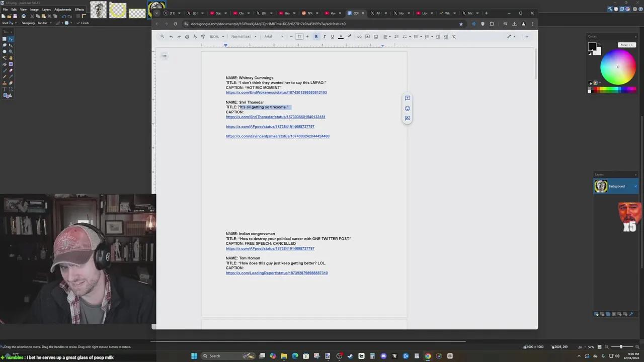Click the More button in Colors panel
The width and height of the screenshot is (644, 362).
point(626,45)
